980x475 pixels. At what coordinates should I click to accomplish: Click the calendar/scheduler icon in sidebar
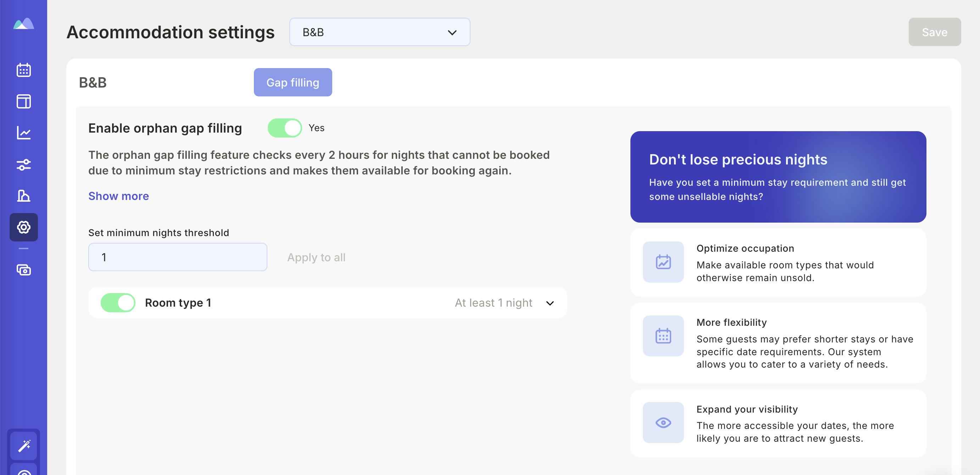(24, 69)
